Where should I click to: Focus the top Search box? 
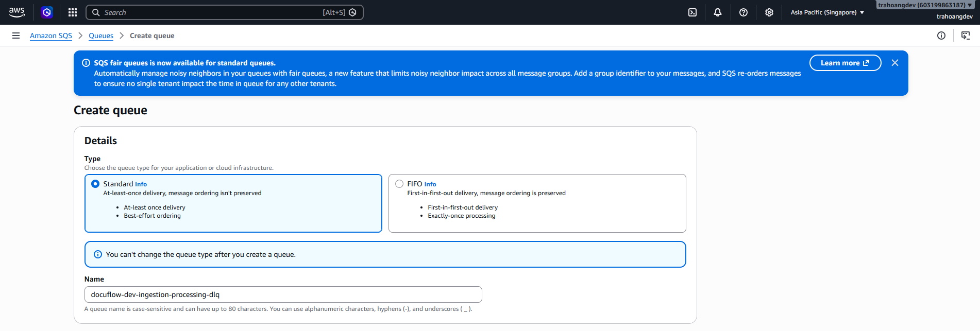coord(225,12)
